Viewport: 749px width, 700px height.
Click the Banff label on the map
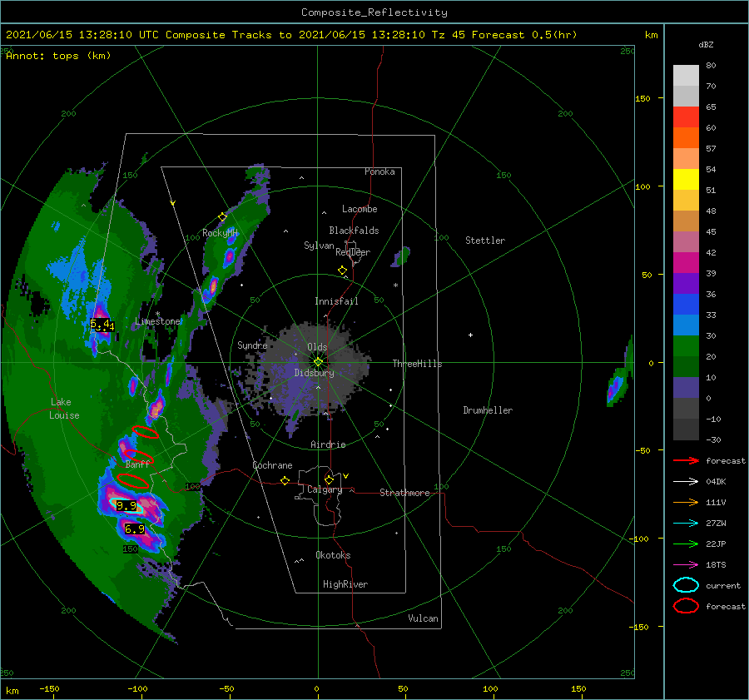coord(137,464)
